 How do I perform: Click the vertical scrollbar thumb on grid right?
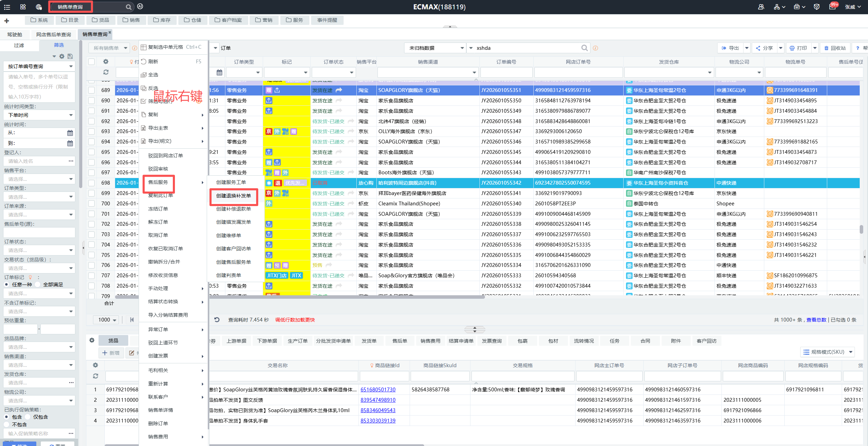(x=861, y=229)
